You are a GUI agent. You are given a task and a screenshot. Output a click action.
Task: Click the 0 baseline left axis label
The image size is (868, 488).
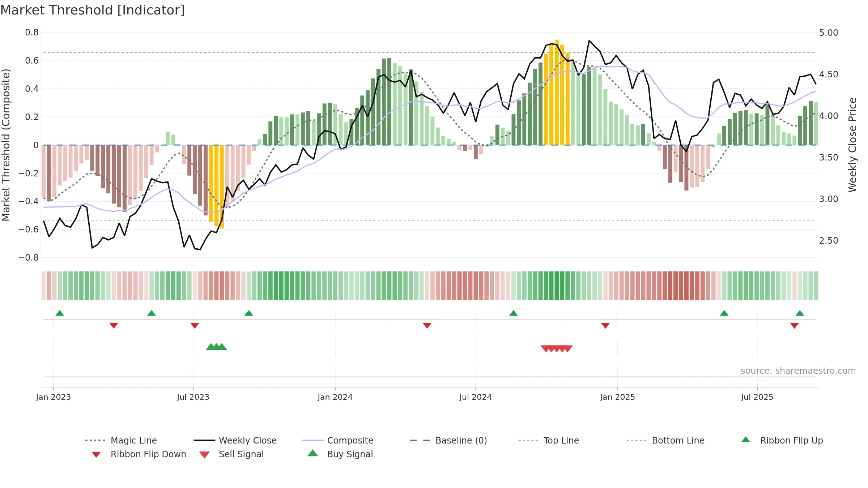click(36, 145)
